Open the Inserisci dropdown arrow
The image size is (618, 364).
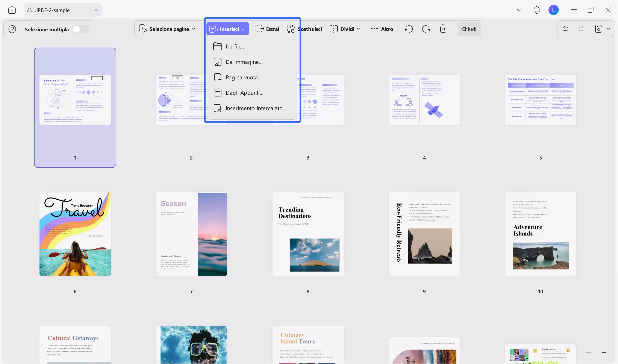tap(243, 29)
